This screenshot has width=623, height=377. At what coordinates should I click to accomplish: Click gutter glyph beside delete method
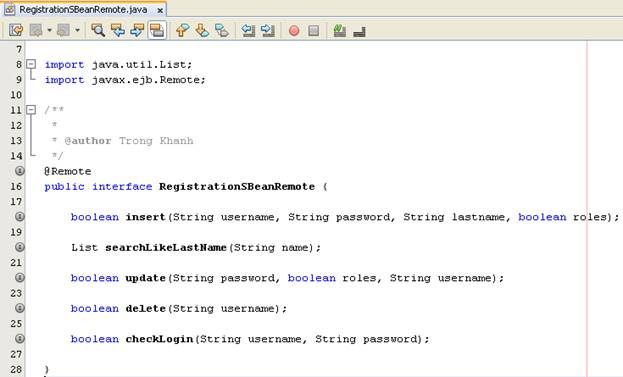coord(19,308)
